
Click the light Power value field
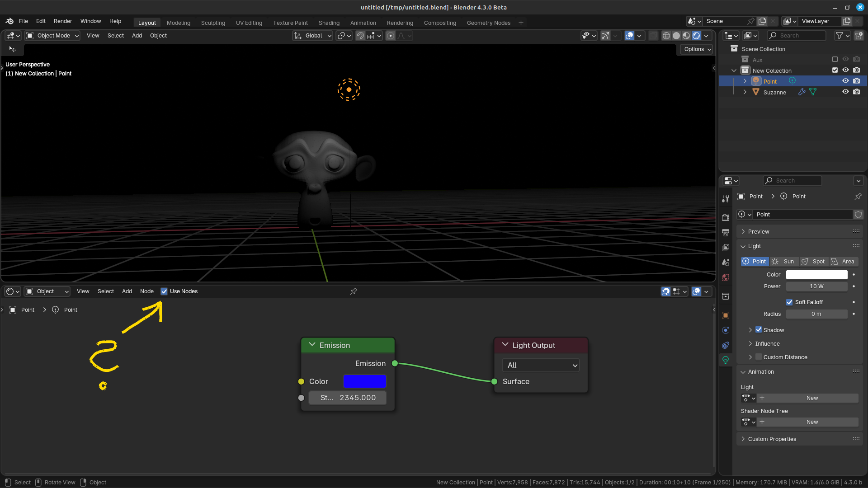[816, 286]
